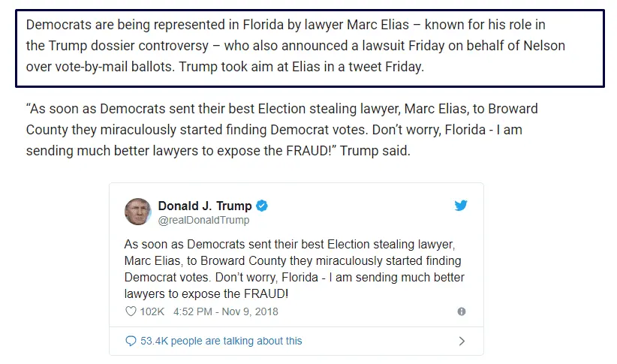This screenshot has height=364, width=617.
Task: Open the tweet's info circle icon
Action: [462, 311]
